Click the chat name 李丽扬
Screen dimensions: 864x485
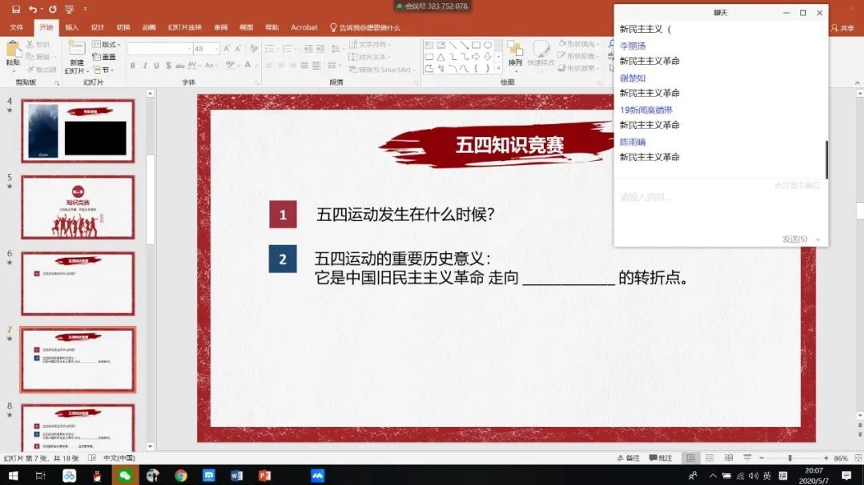pyautogui.click(x=633, y=46)
